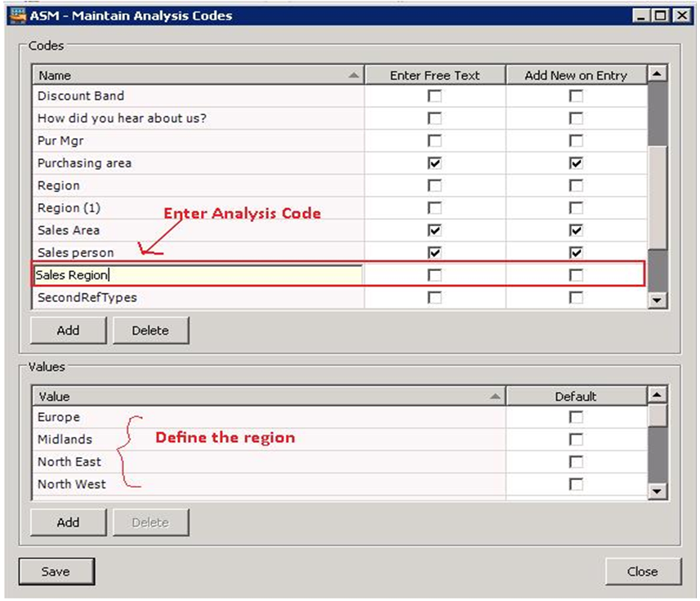Sort codes by the Name column header
Image resolution: width=700 pixels, height=601 pixels.
click(198, 75)
